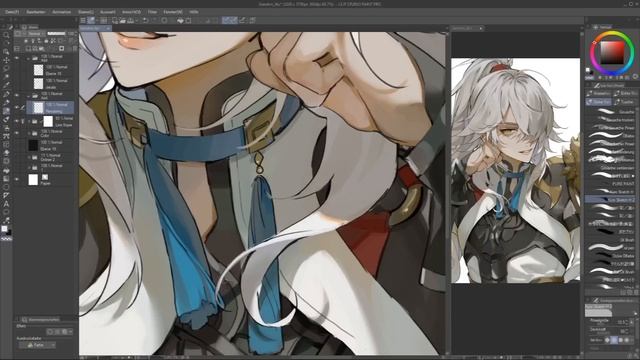
Task: Open the layer blend mode Normal dropdown
Action: click(x=36, y=33)
